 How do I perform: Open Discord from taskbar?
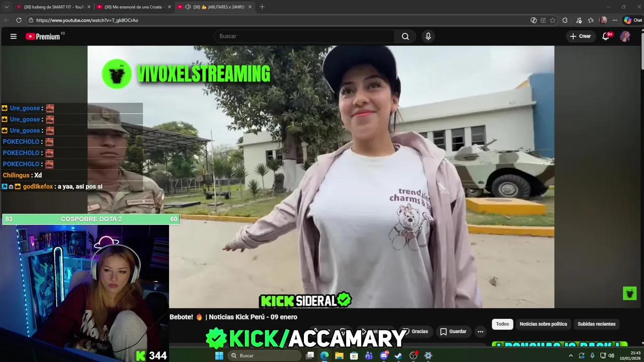(x=384, y=355)
